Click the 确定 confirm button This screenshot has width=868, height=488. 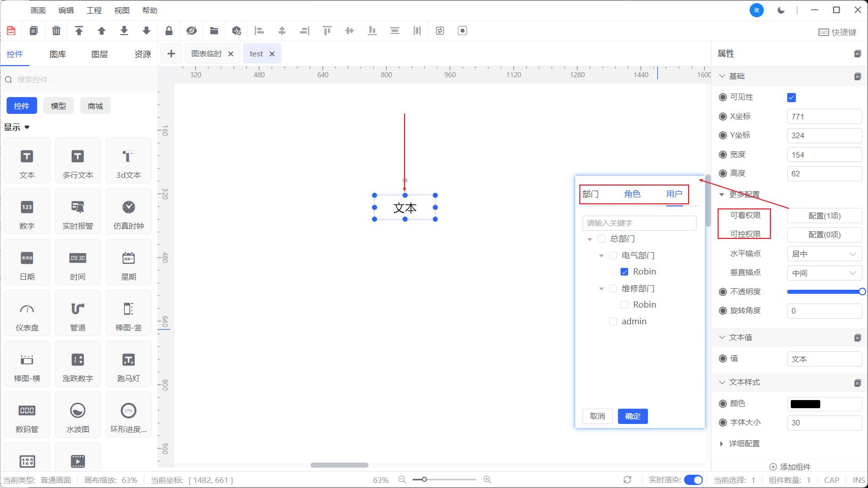coord(632,416)
